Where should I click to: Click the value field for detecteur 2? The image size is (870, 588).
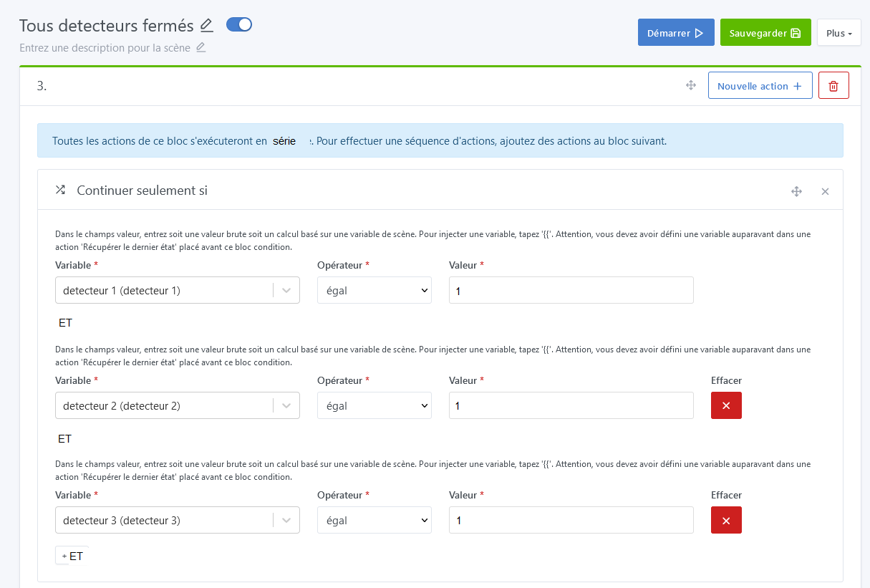point(571,406)
